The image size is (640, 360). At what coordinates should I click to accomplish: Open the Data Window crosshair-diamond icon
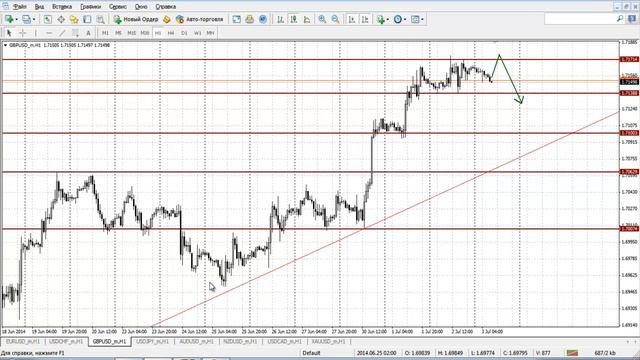pos(61,19)
